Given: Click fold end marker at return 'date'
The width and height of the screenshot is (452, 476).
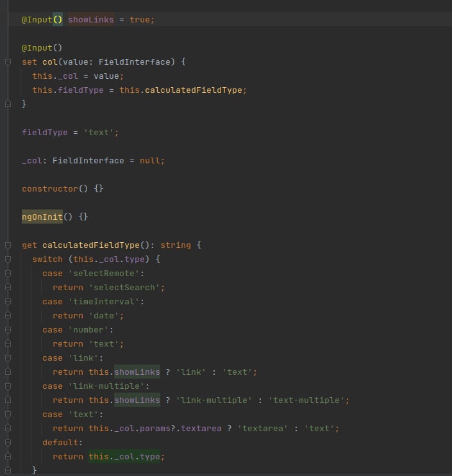Looking at the screenshot, I should coord(8,315).
